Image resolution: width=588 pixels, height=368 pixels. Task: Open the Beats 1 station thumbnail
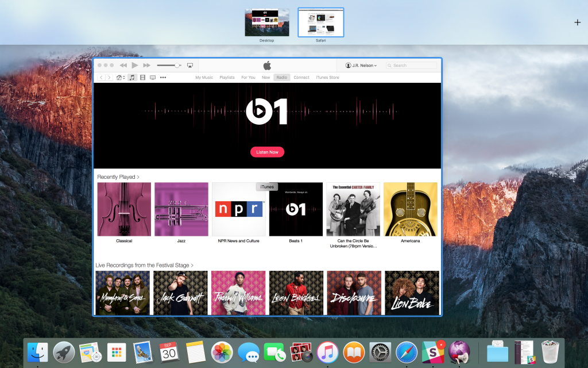coord(296,209)
